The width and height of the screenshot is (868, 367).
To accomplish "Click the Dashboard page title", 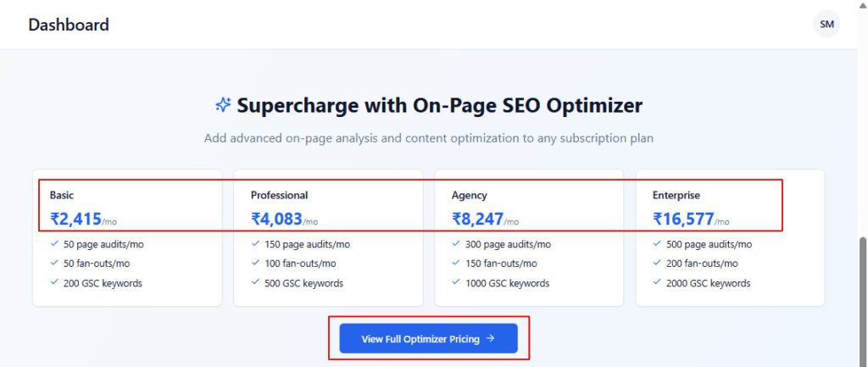I will coord(69,25).
